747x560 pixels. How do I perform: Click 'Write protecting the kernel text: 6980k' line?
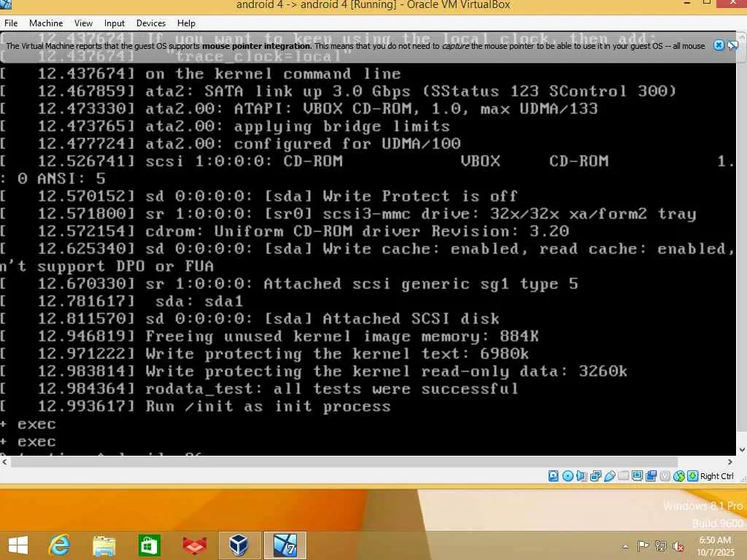tap(337, 354)
